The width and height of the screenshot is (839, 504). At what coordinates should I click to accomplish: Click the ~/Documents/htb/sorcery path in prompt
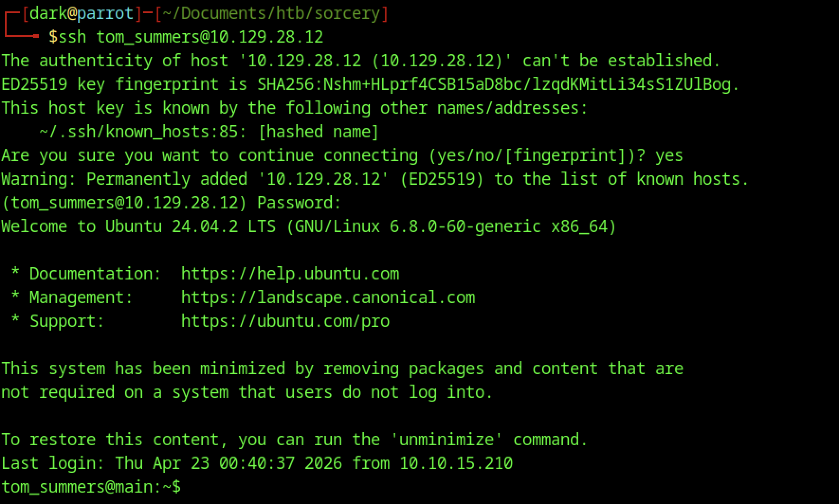(x=271, y=13)
